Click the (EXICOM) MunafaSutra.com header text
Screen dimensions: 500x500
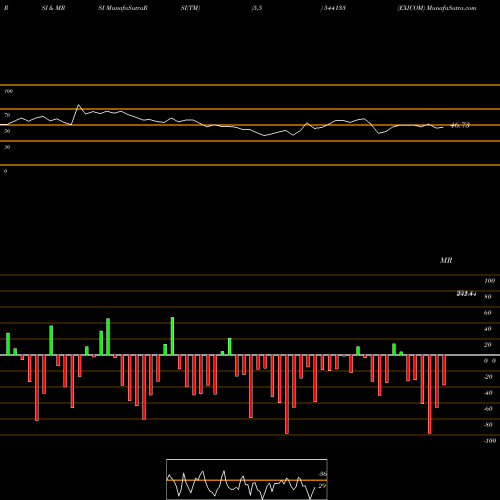437,8
